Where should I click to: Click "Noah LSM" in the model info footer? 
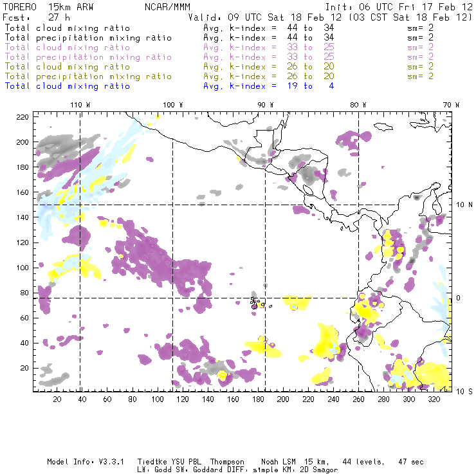tap(279, 462)
